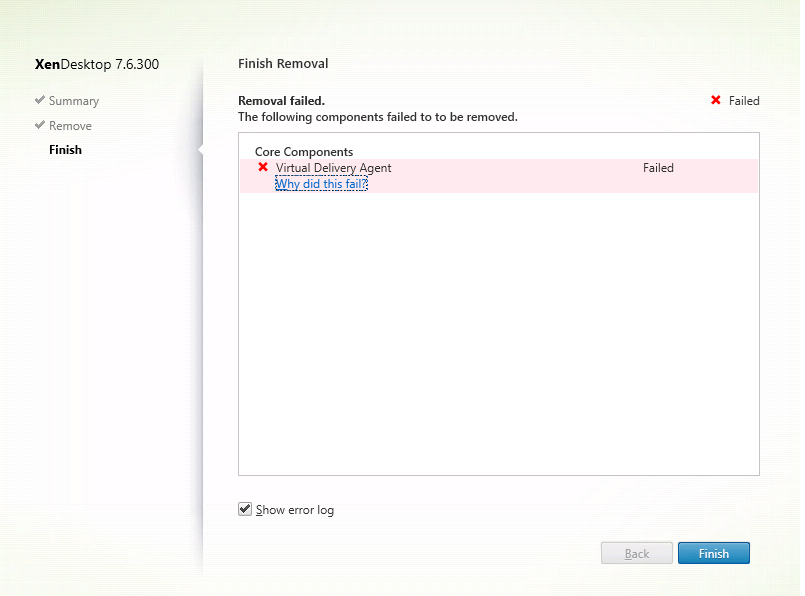This screenshot has width=805, height=596.
Task: Click 'The following components failed' message
Action: pos(378,117)
